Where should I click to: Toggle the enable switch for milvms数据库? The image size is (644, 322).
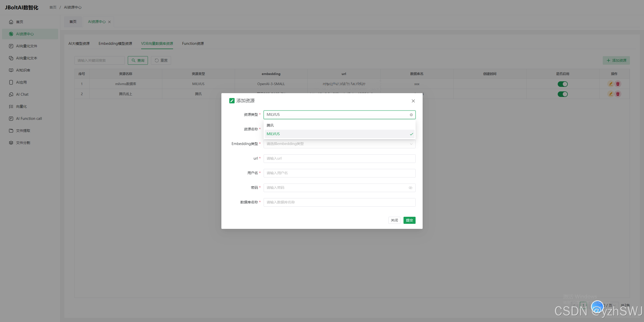coord(562,84)
